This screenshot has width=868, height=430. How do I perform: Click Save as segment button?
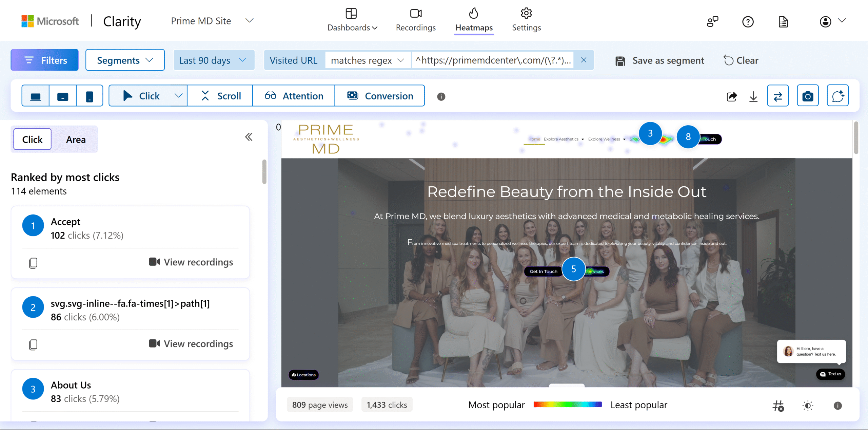[659, 60]
